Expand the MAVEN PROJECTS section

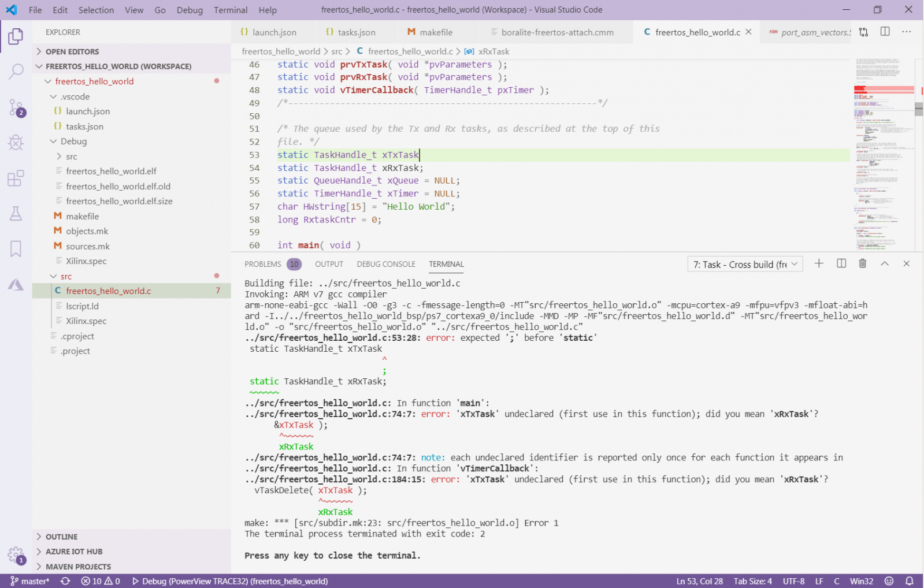click(x=78, y=567)
